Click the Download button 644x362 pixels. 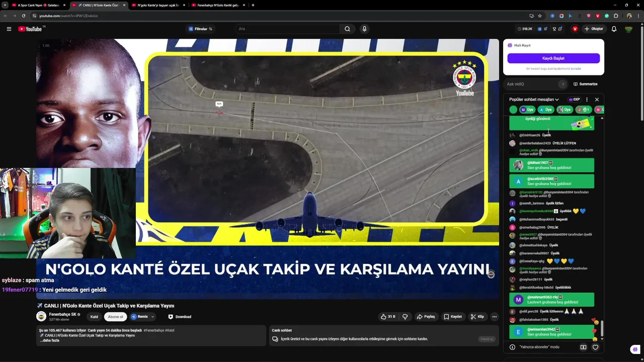coord(180,317)
